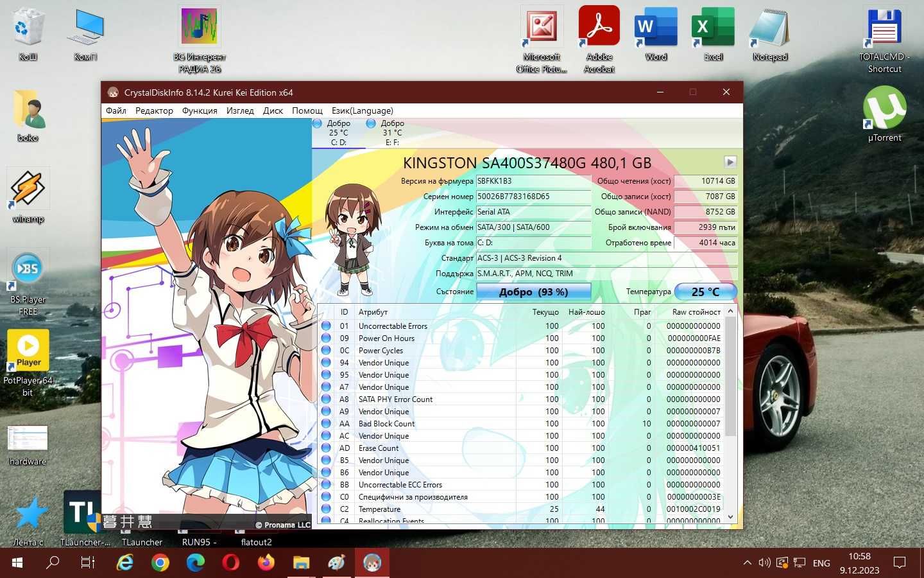
Task: Click the firmware version SBFKK1B3 field
Action: point(533,181)
